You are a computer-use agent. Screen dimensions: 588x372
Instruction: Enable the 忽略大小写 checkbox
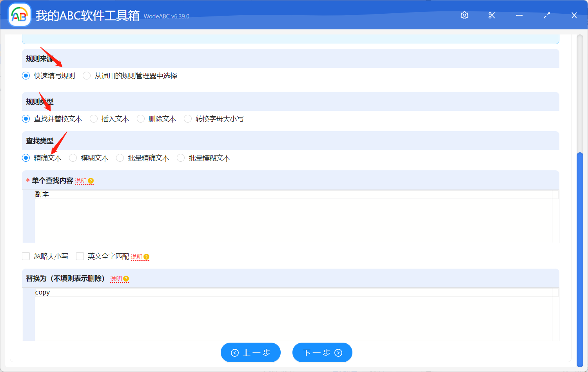pos(26,256)
